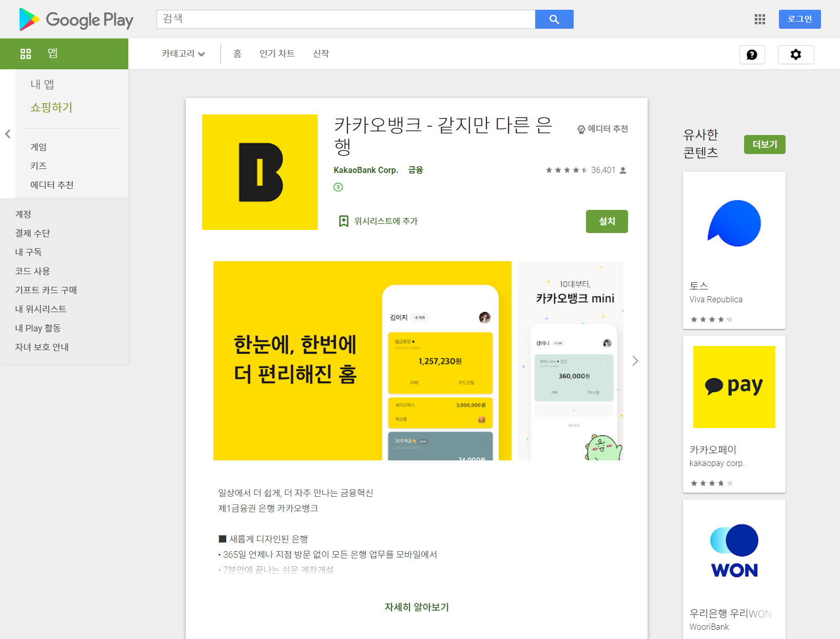Click the 카카오페이 star rating

coord(712,483)
